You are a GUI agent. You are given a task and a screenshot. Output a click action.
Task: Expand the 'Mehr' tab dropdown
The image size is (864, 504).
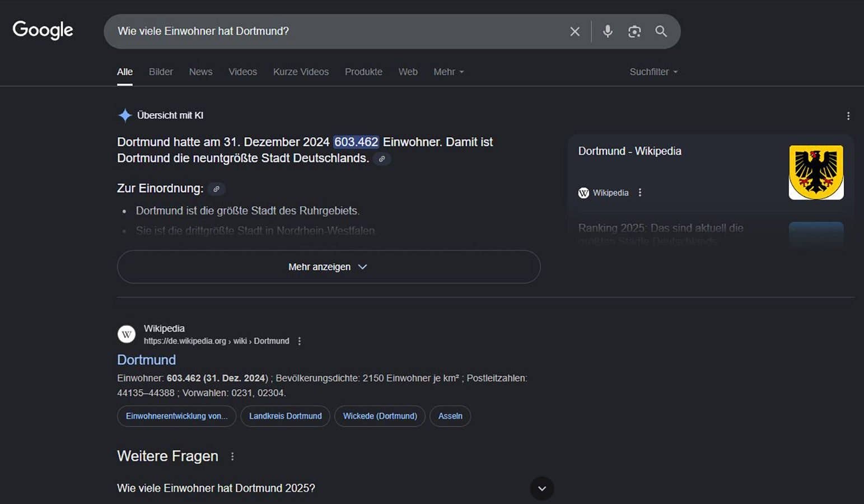point(449,72)
